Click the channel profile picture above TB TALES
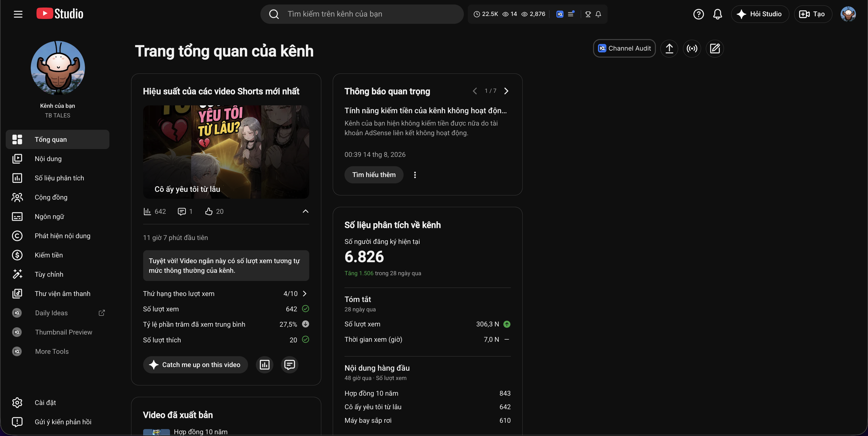The height and width of the screenshot is (436, 868). pos(58,68)
